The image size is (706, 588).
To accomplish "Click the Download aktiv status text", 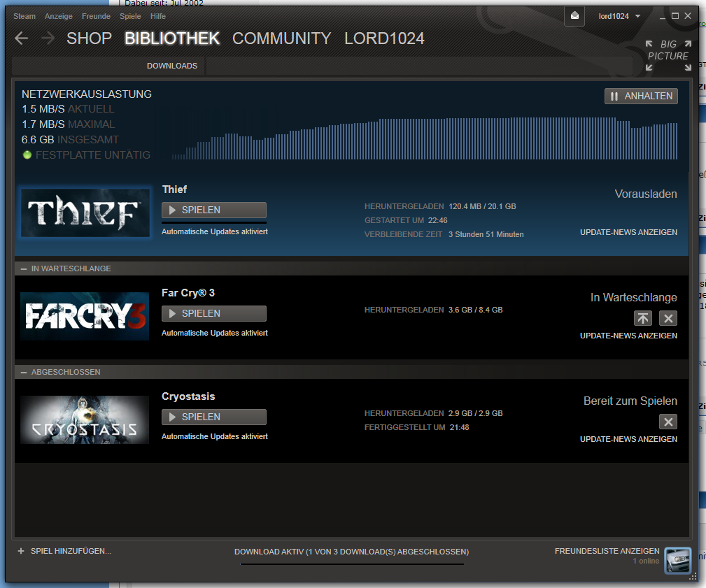I will [x=352, y=552].
